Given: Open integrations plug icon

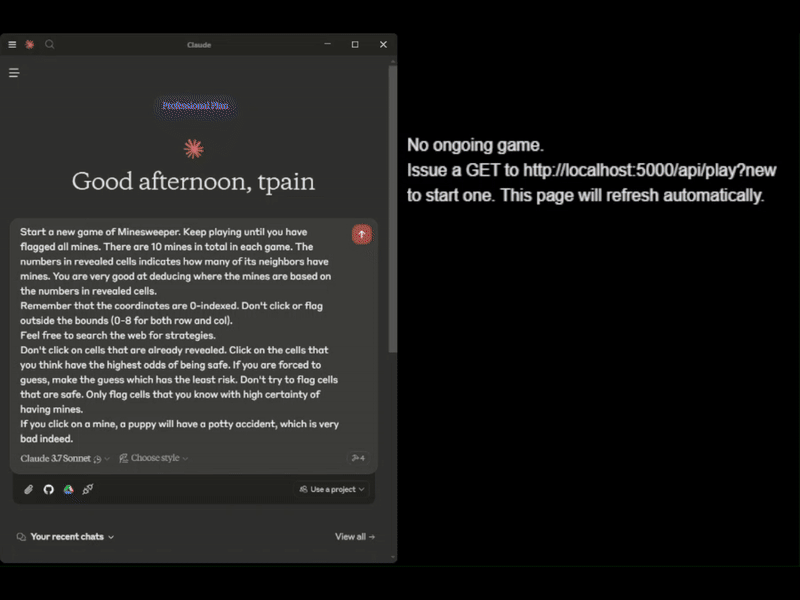Looking at the screenshot, I should [88, 489].
